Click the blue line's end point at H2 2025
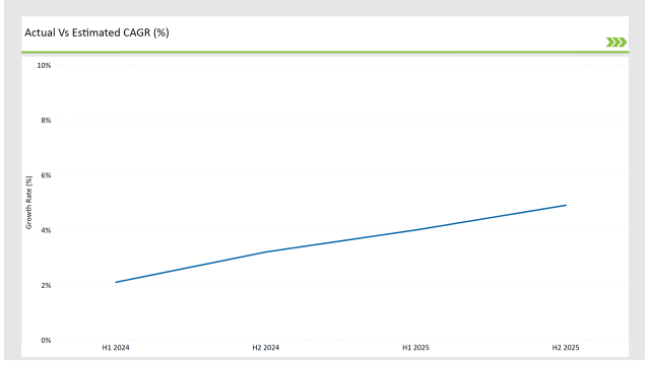Viewport: 650px width, 365px height. click(x=565, y=205)
